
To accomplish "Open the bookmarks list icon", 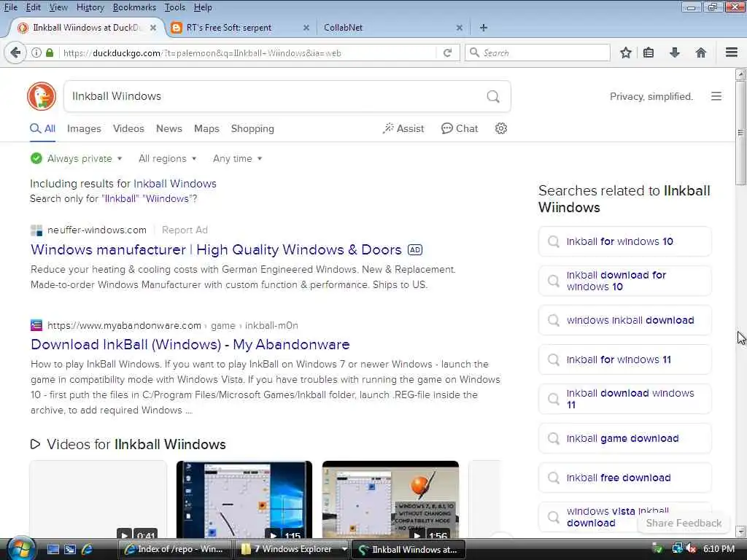I will point(649,52).
